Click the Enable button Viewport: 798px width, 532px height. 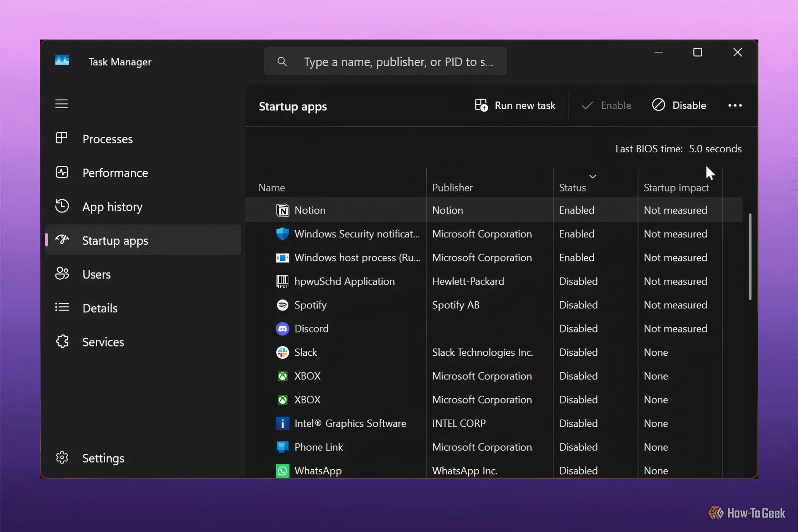pyautogui.click(x=606, y=105)
